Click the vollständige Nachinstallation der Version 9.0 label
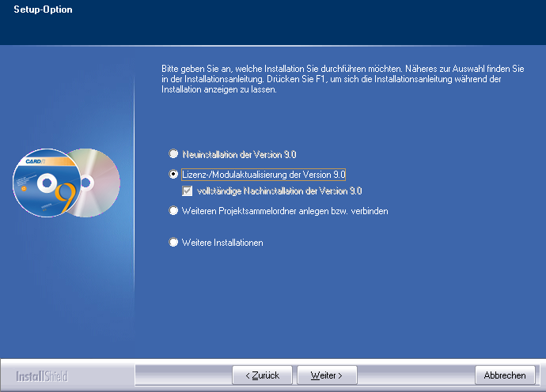Viewport: 546px width, 392px height. (279, 190)
